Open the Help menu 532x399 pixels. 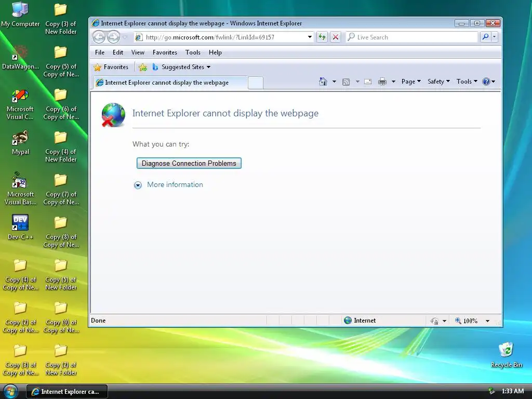[215, 52]
